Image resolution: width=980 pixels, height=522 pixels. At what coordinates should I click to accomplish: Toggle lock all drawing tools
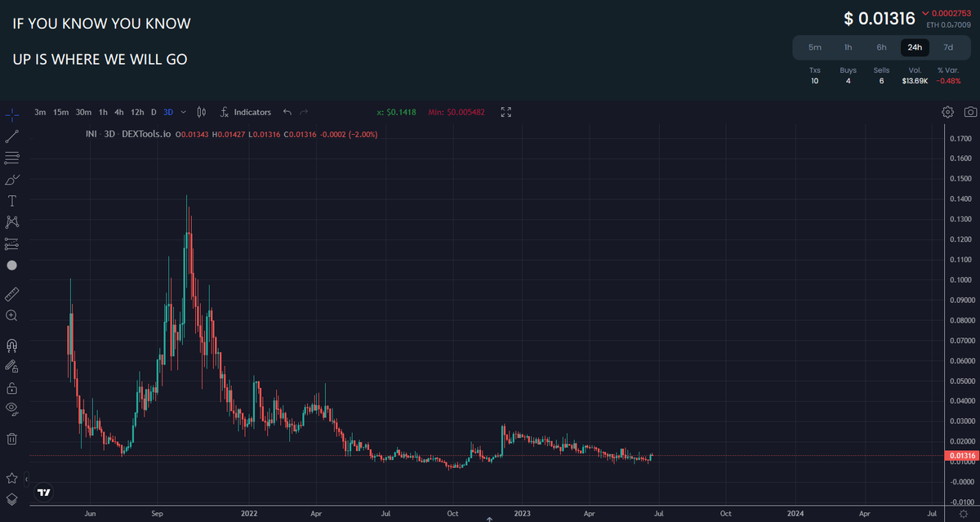coord(11,388)
